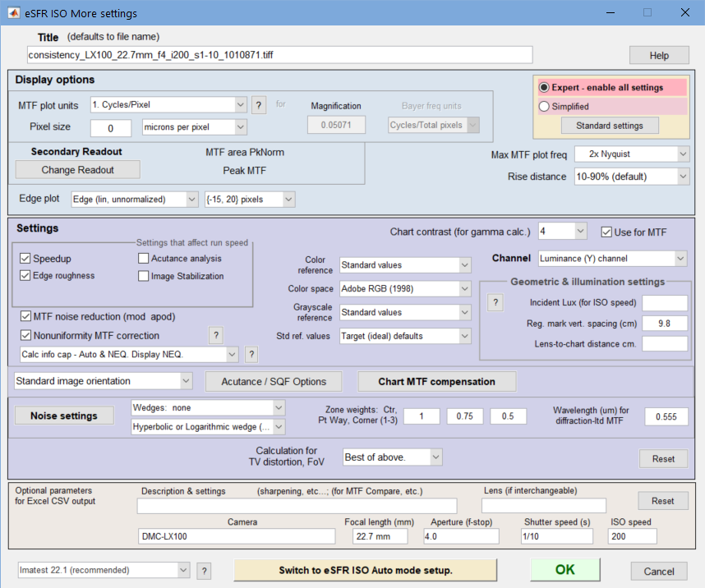Open Acutance / SQF Options
The width and height of the screenshot is (705, 588).
pyautogui.click(x=274, y=382)
